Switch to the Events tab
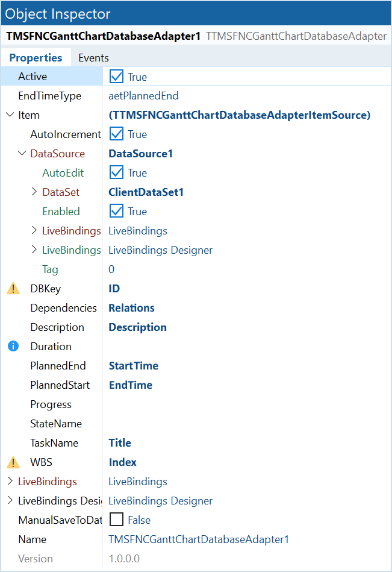Screen dimensions: 392x572 tap(93, 58)
